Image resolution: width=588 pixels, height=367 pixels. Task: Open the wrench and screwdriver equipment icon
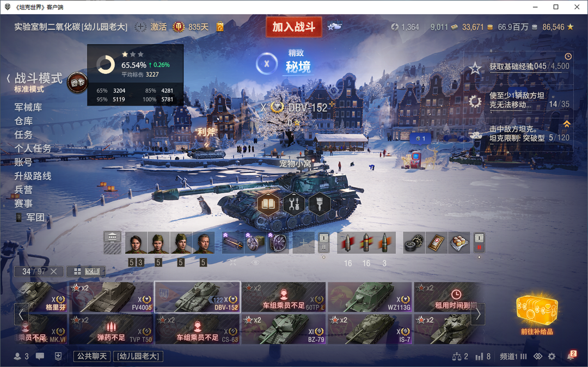(x=294, y=205)
